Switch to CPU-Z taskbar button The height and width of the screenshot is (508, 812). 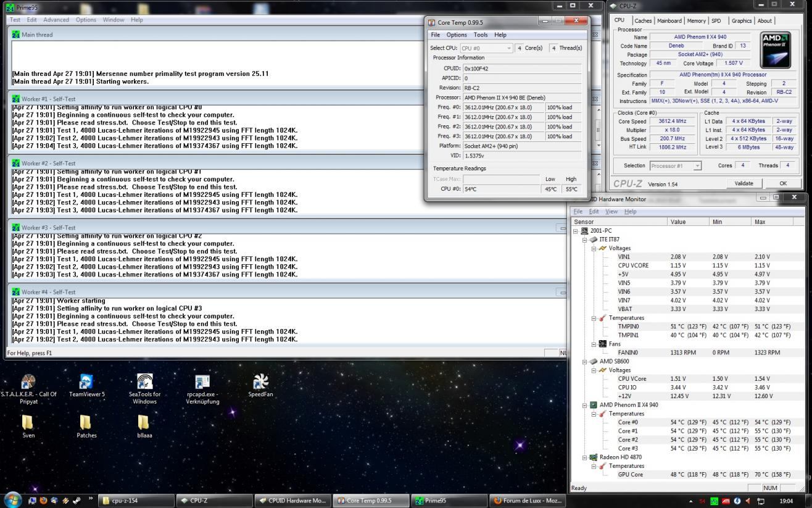214,501
